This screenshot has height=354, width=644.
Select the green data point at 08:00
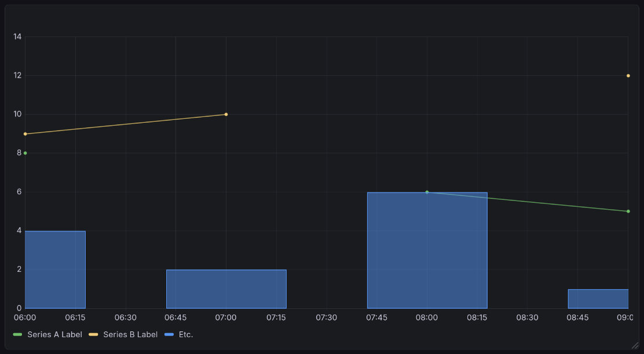(427, 192)
